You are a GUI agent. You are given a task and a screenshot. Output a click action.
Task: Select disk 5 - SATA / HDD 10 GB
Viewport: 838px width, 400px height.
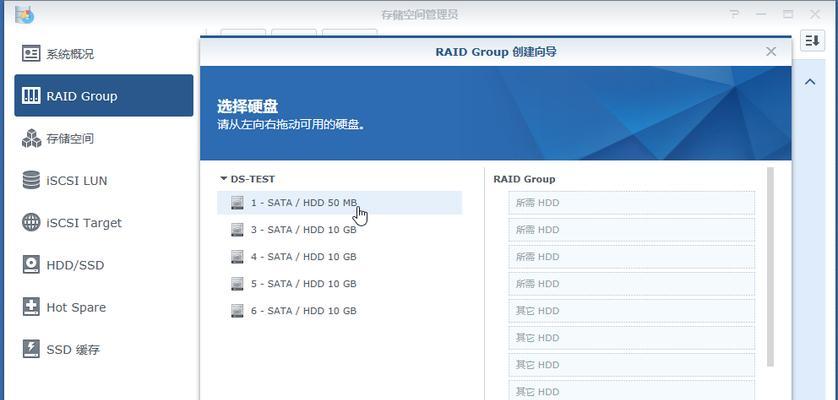coord(339,283)
